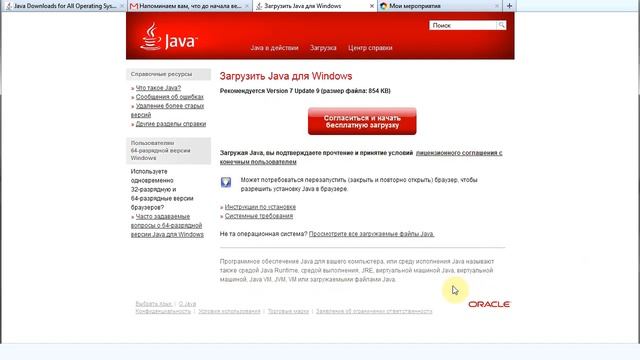Click the Рекомендуется Version 7 Update 9 text
The image size is (640, 360).
[305, 91]
